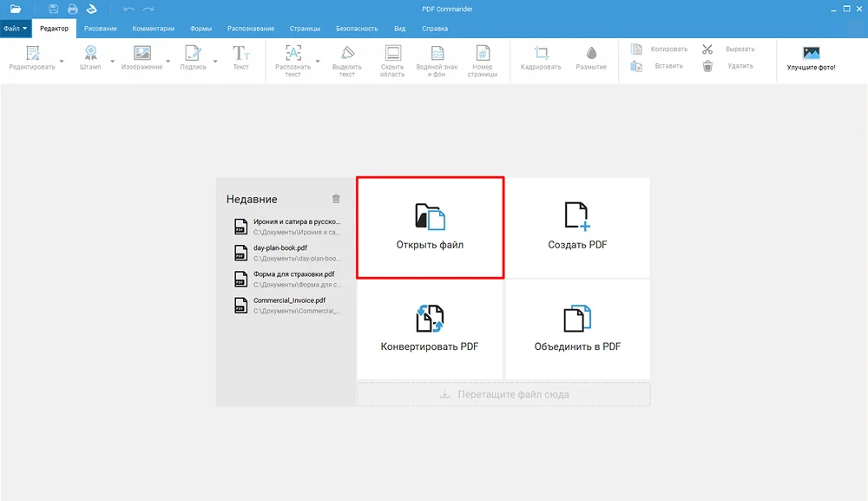Open recent file Ирония и сатира в русско...

point(287,227)
